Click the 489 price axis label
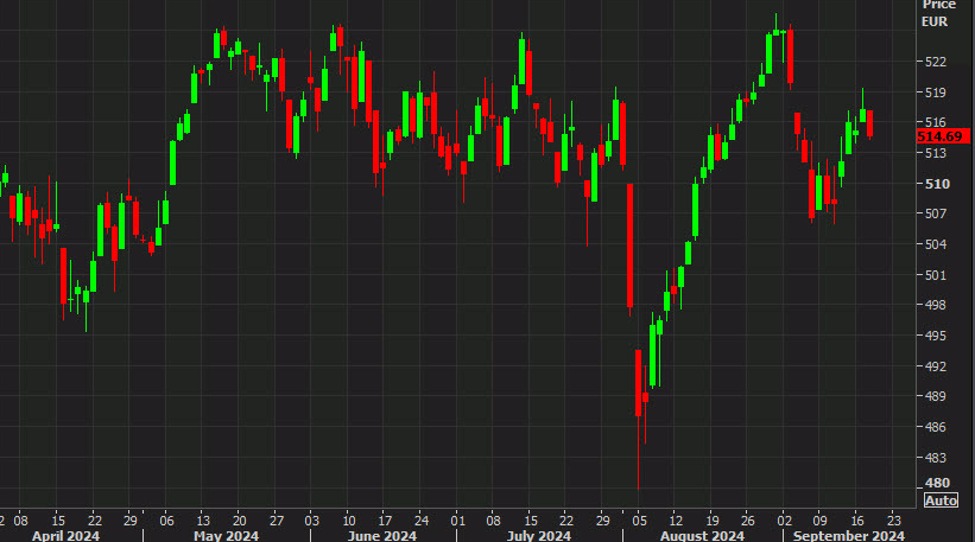The height and width of the screenshot is (542, 975). pyautogui.click(x=935, y=396)
